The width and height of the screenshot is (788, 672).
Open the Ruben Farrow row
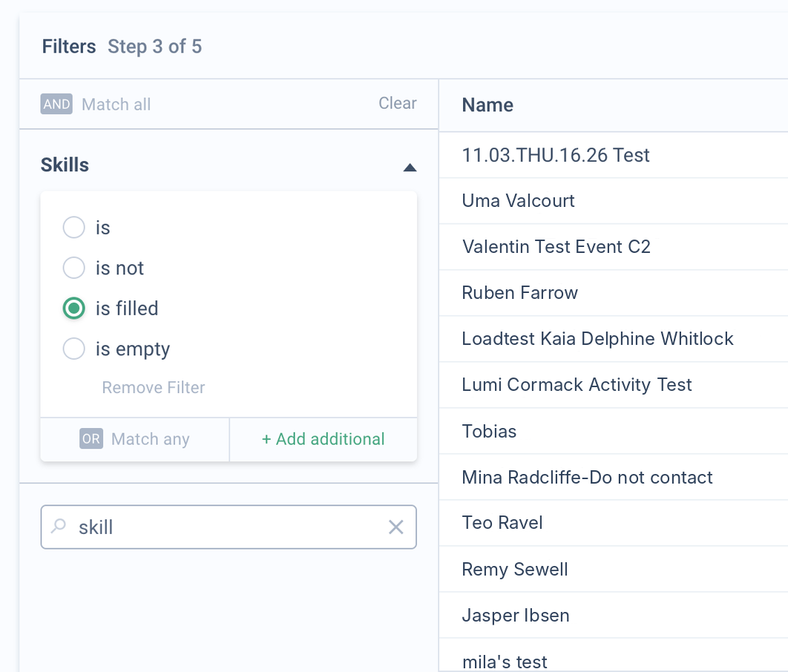click(614, 293)
